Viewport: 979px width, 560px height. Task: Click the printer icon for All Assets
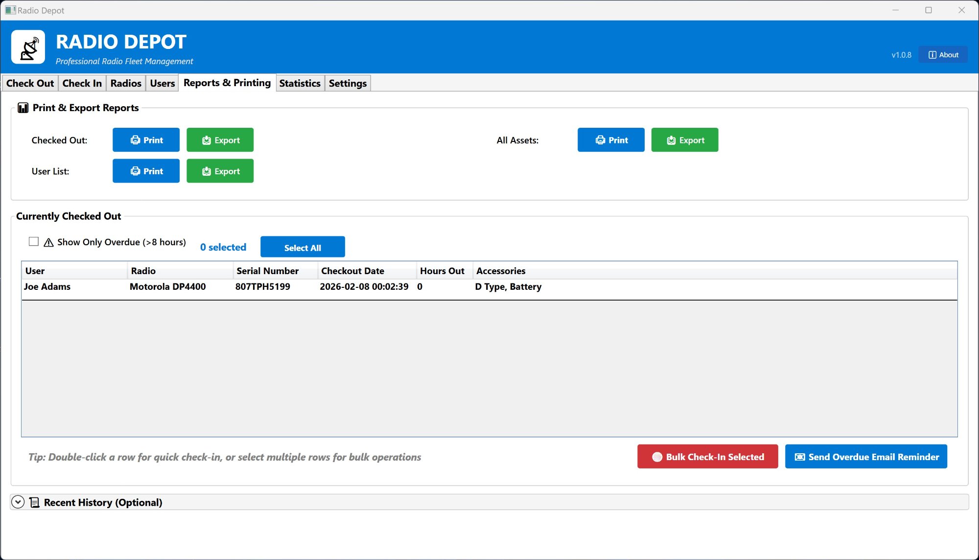pos(600,140)
